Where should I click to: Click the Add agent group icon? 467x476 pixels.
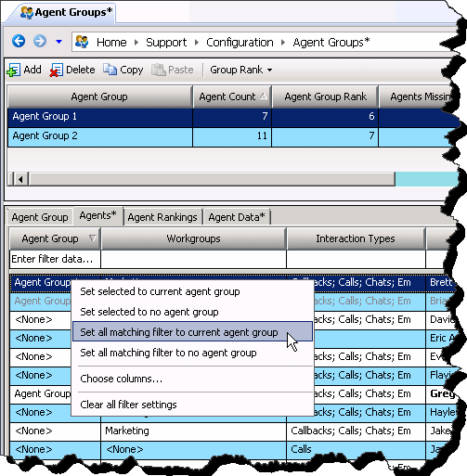[13, 70]
